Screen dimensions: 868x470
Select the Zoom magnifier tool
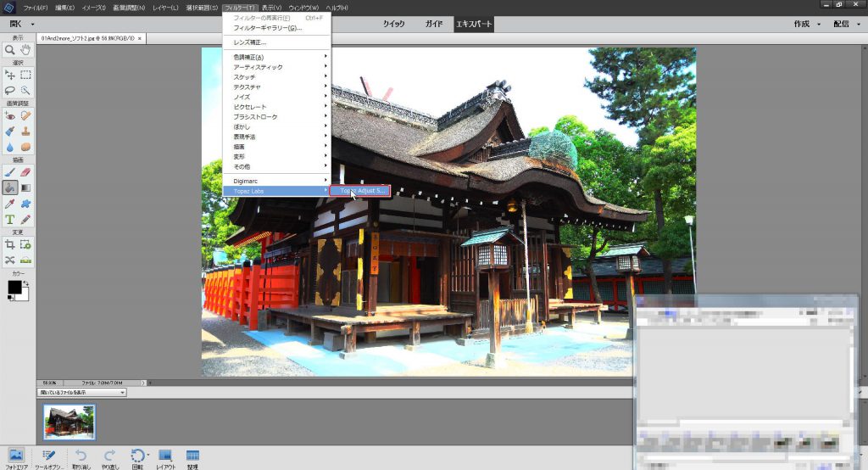pos(10,50)
